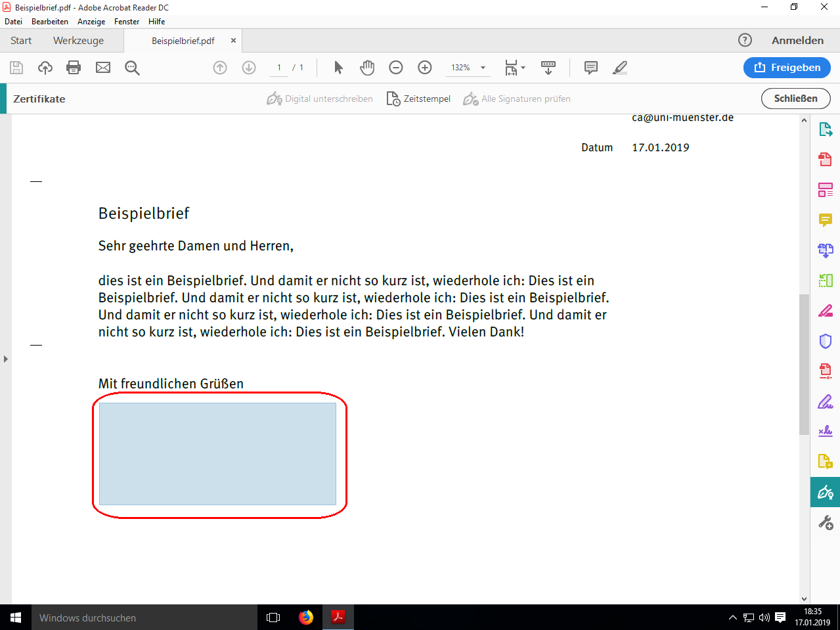
Task: Select the hand pan tool
Action: click(x=367, y=68)
